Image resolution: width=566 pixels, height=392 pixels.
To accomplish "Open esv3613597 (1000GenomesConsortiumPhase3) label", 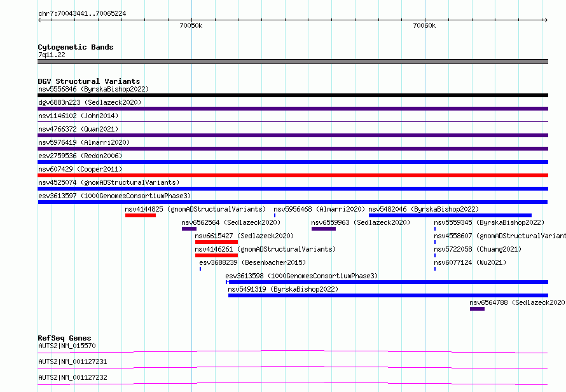I will pos(114,196).
